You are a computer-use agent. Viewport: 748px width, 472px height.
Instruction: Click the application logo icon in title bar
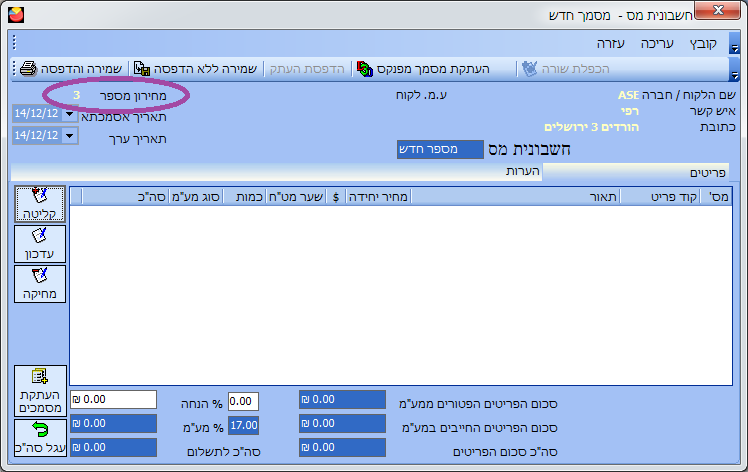(16, 15)
